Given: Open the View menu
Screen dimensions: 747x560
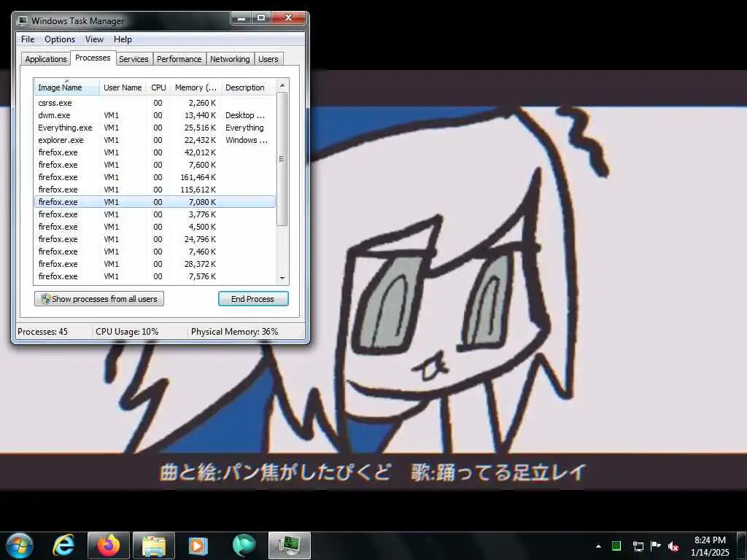Looking at the screenshot, I should point(94,39).
